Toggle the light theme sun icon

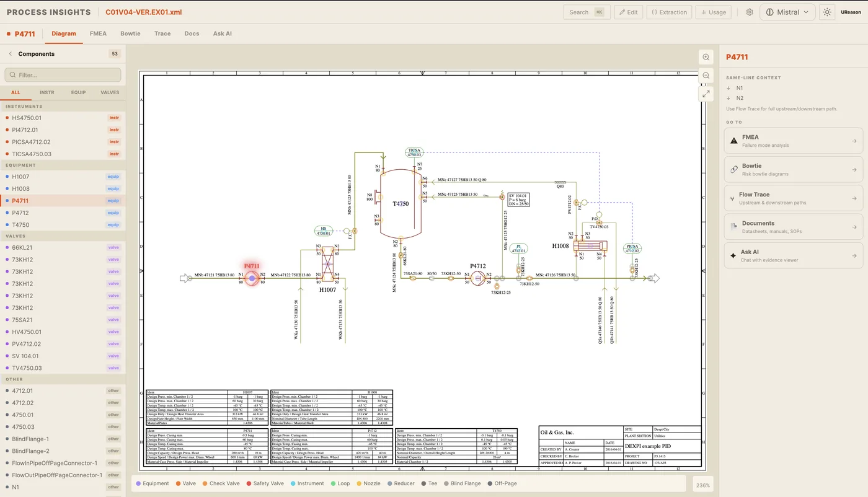click(826, 12)
